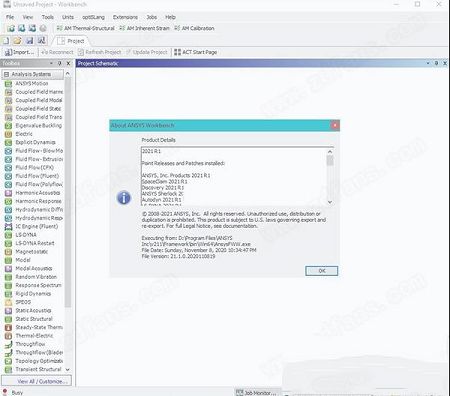Open the optiSLang menu

pos(93,17)
